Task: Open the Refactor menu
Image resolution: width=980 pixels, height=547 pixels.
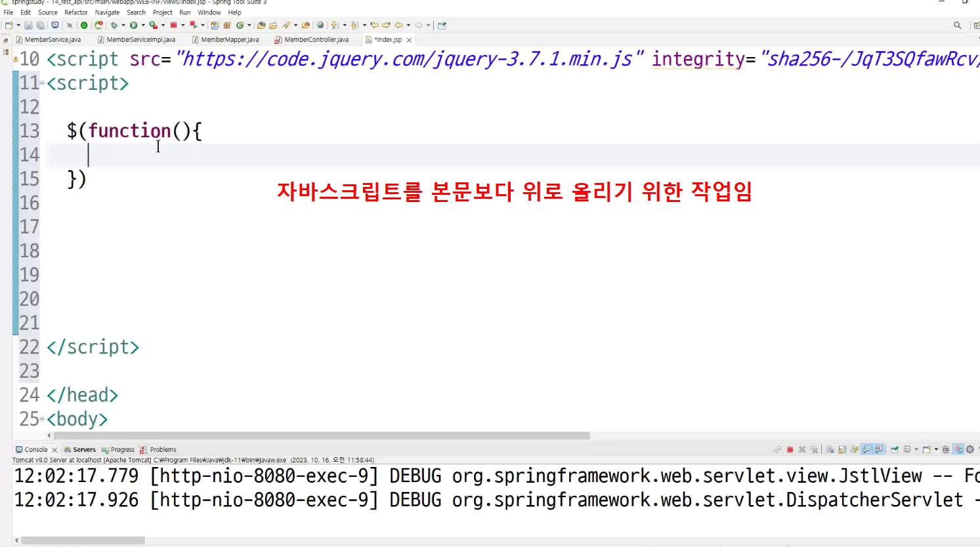Action: tap(76, 12)
